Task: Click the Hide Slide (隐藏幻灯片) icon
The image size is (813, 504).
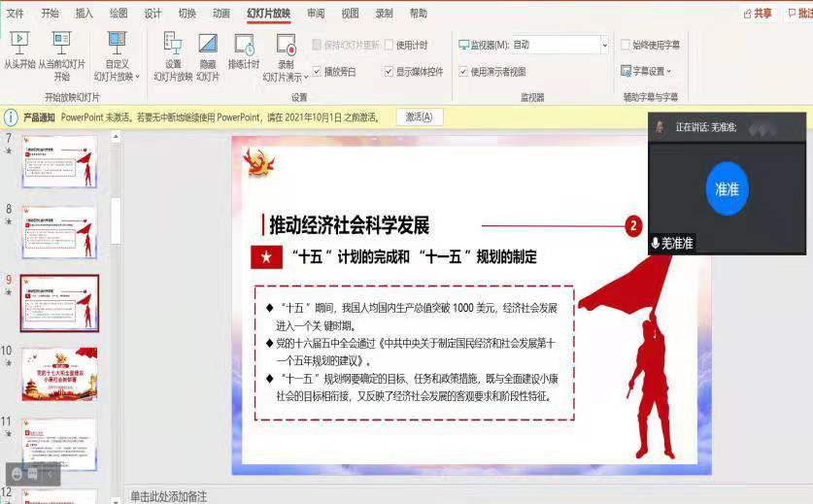Action: pyautogui.click(x=207, y=44)
